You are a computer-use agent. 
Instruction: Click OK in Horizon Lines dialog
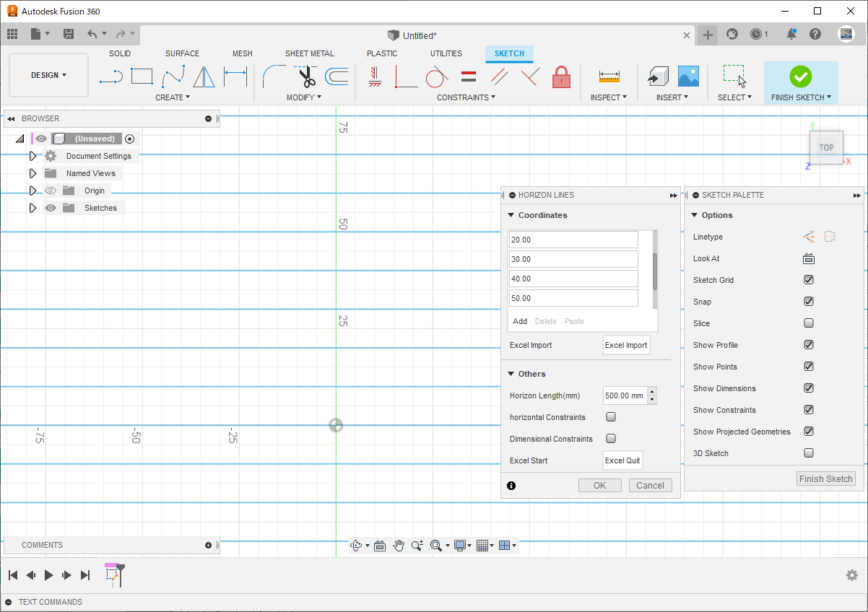click(x=600, y=486)
